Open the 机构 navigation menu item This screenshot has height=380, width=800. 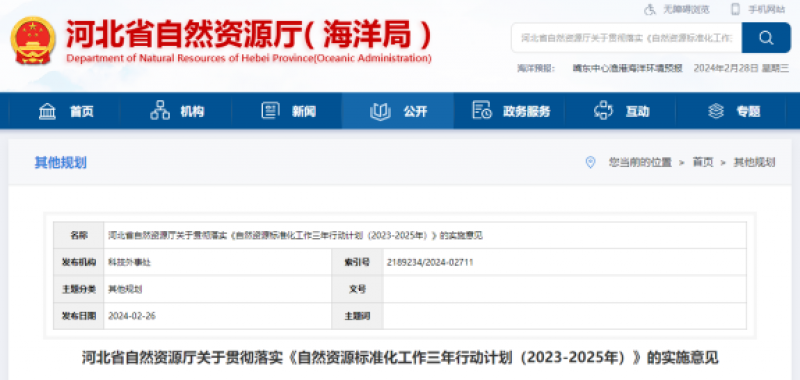click(176, 111)
